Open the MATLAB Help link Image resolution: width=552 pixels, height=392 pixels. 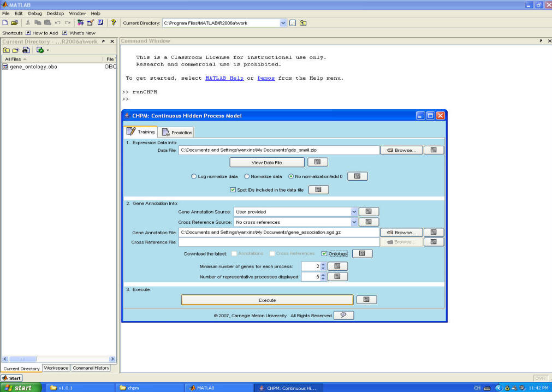pos(224,78)
